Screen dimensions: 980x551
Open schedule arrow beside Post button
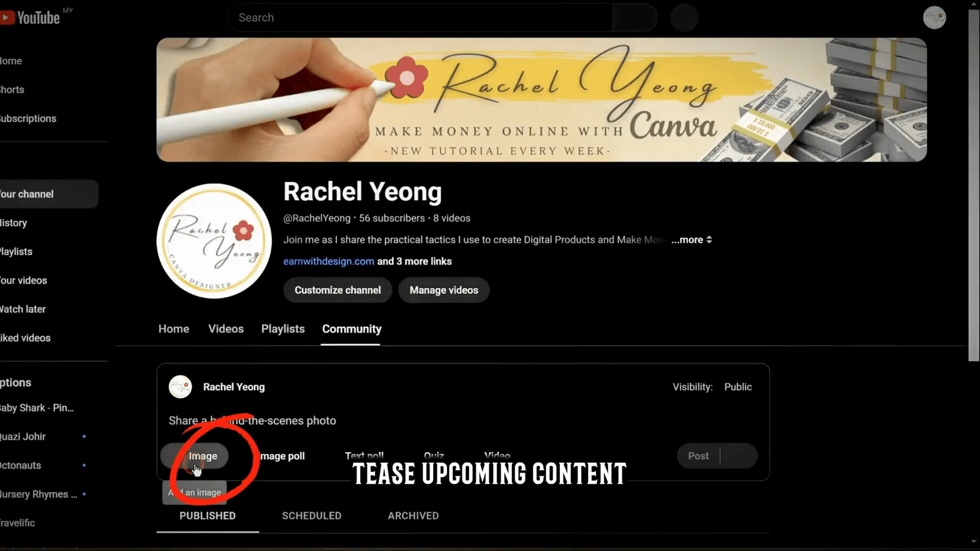point(739,456)
